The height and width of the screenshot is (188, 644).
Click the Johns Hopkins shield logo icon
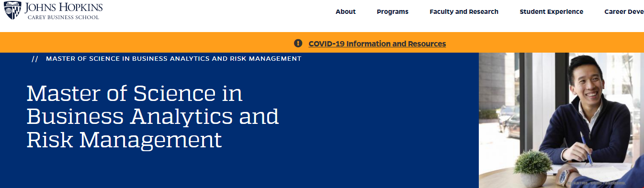tap(11, 11)
